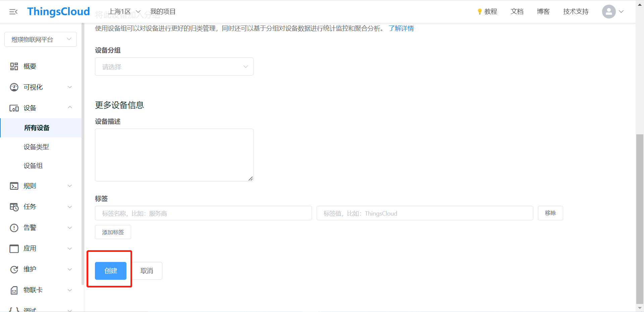
Task: Click the 移除 tag button
Action: [x=550, y=213]
